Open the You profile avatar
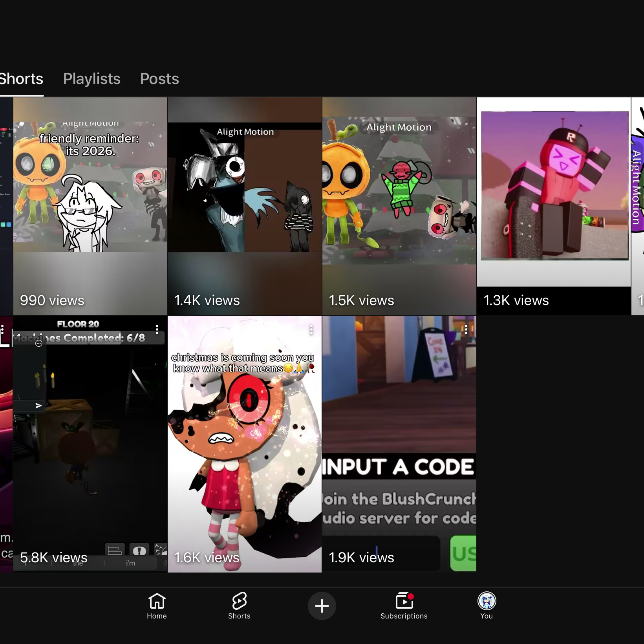 [x=487, y=601]
